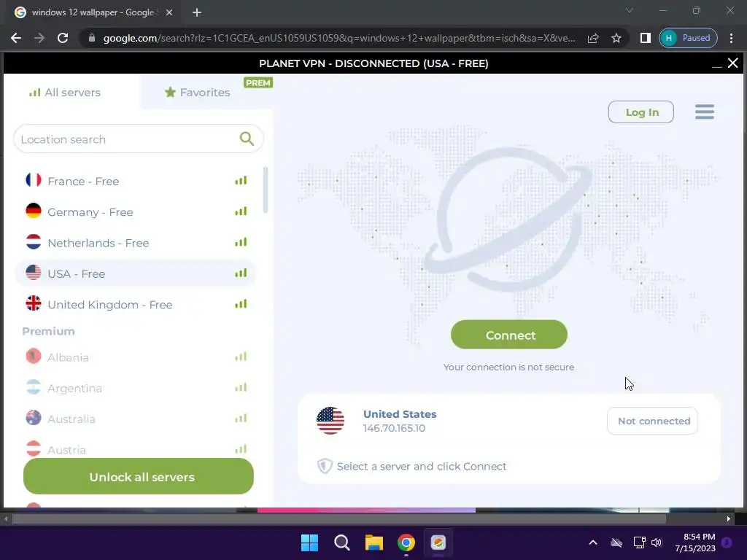Open Chrome from taskbar
The image size is (747, 560).
406,542
